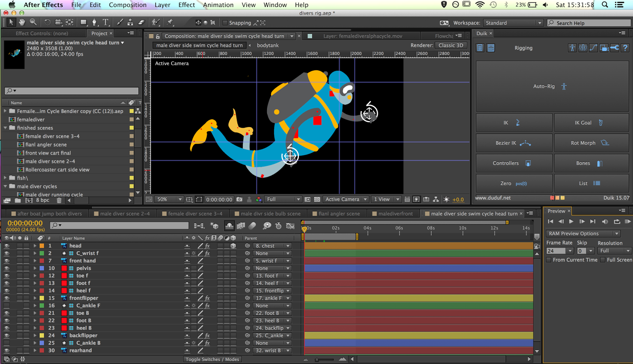Enable From Current Time checkbox
Screen dimensions: 633x364
pos(549,260)
